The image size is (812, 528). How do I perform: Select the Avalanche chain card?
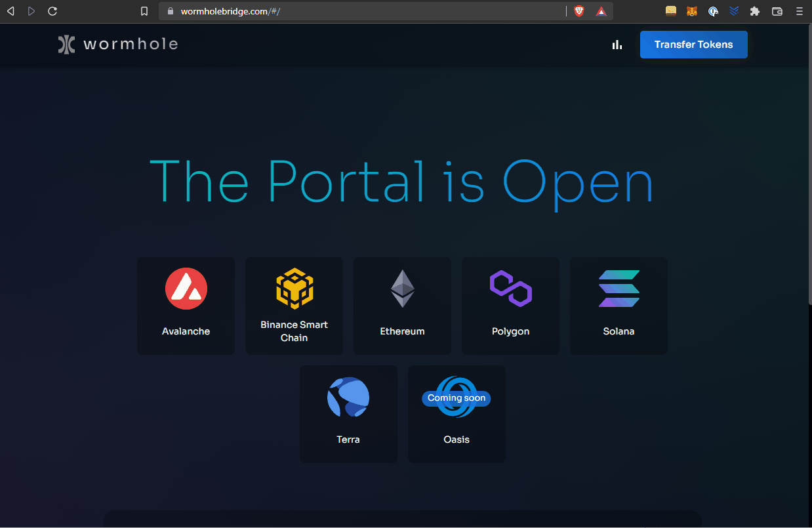(x=186, y=306)
